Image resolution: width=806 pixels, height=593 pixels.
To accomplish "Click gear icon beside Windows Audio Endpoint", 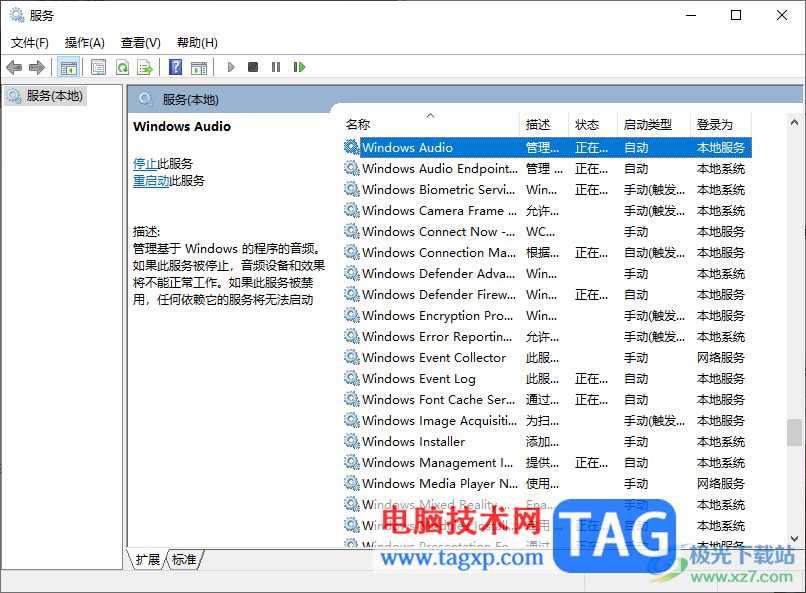I will pyautogui.click(x=352, y=169).
